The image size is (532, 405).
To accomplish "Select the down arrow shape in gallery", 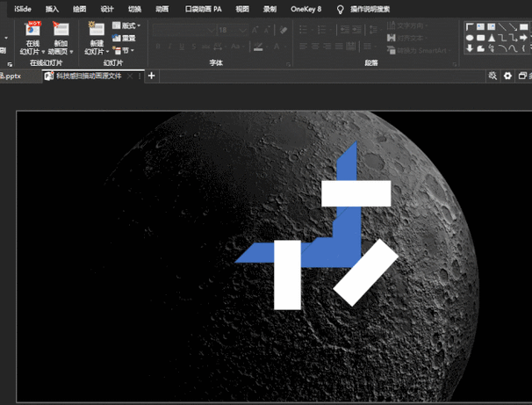I will [470, 48].
